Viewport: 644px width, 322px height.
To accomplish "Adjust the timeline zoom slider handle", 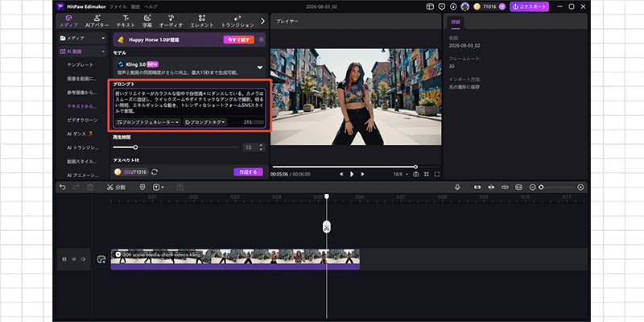I will click(x=541, y=187).
